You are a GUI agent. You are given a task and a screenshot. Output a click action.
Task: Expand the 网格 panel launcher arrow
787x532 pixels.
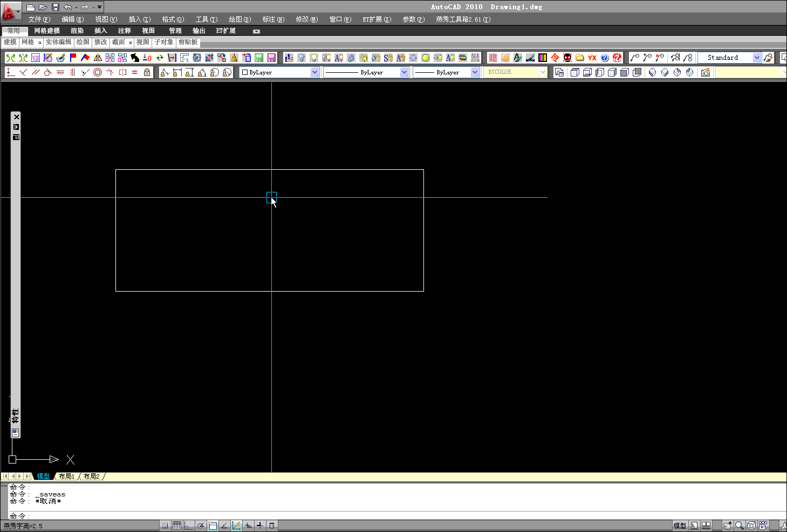pyautogui.click(x=39, y=43)
